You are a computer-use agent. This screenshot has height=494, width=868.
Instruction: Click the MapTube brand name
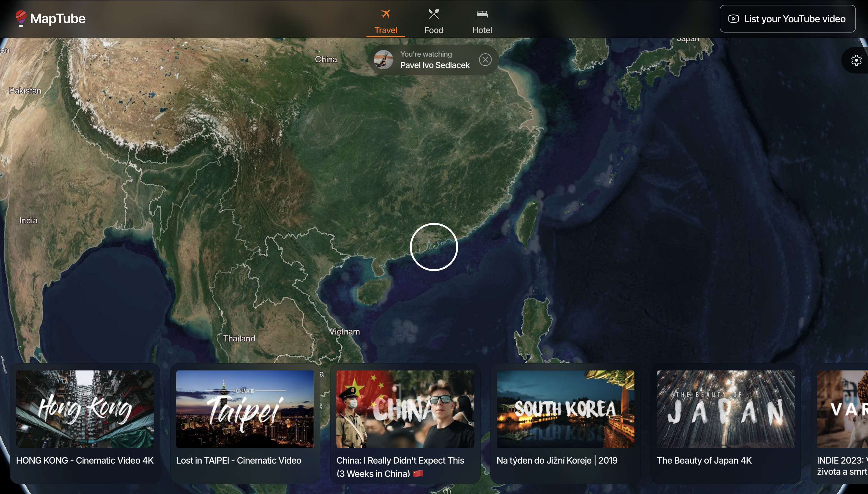[x=58, y=18]
